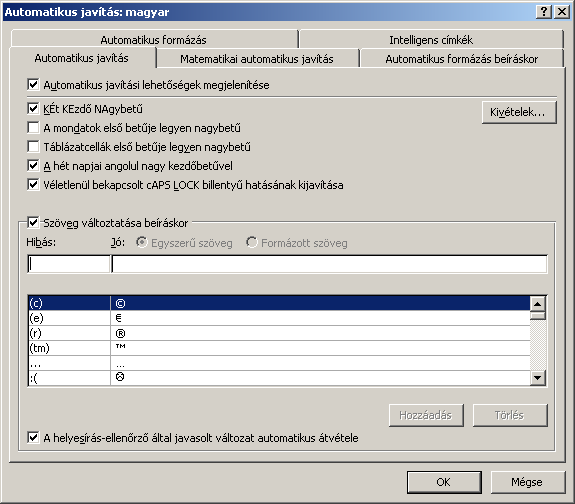Select the (c) copyright symbol entry
575x504 pixels.
pos(279,303)
